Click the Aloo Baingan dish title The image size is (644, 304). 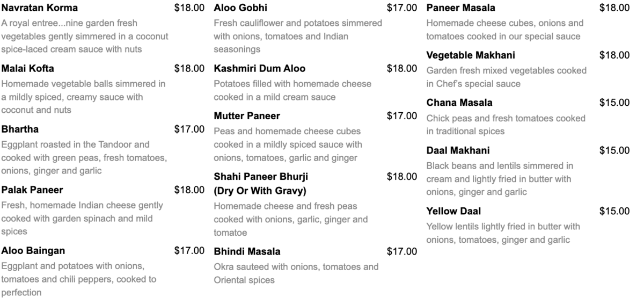pyautogui.click(x=33, y=251)
